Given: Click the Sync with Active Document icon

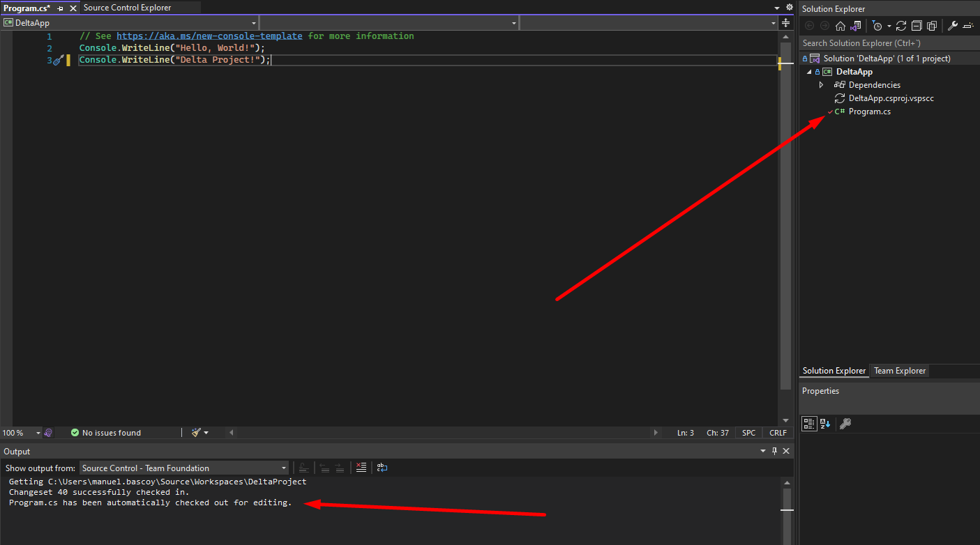Looking at the screenshot, I should pos(901,26).
